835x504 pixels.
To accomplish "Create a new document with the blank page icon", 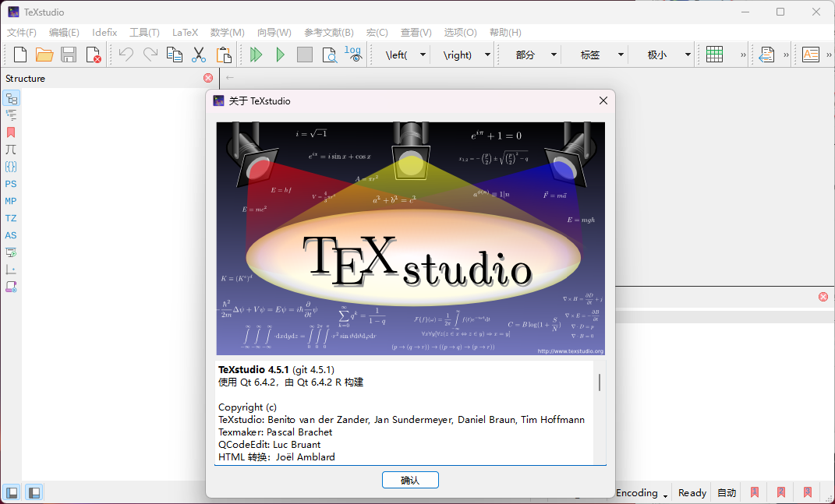I will click(x=20, y=55).
